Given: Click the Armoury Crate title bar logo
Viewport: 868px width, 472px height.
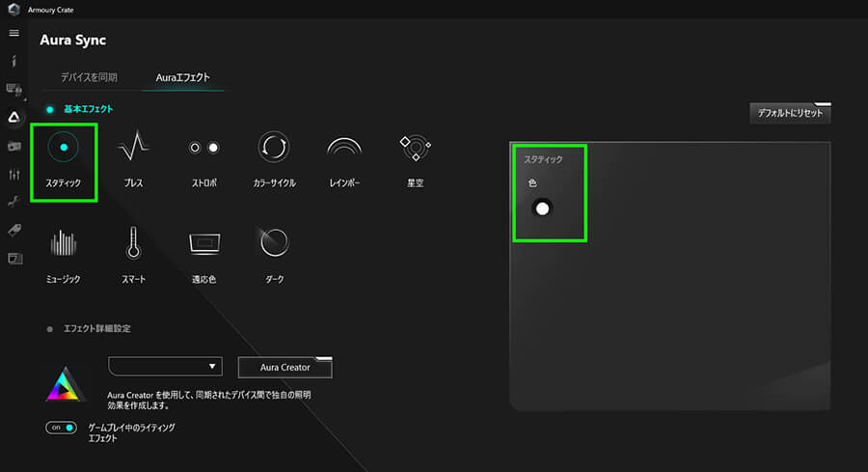Looking at the screenshot, I should point(14,10).
